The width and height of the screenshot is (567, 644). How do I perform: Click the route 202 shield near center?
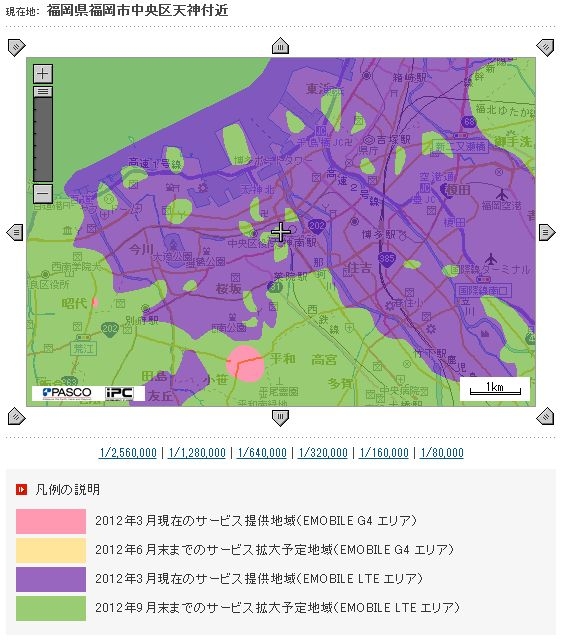(x=317, y=225)
